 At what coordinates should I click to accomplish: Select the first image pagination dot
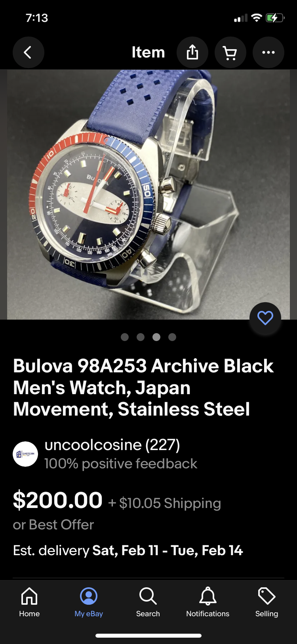point(125,337)
